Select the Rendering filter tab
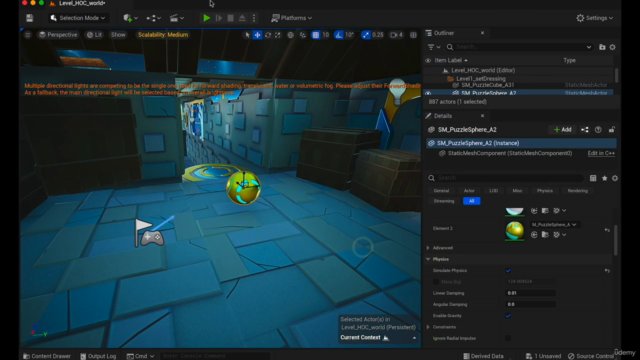 click(x=578, y=191)
